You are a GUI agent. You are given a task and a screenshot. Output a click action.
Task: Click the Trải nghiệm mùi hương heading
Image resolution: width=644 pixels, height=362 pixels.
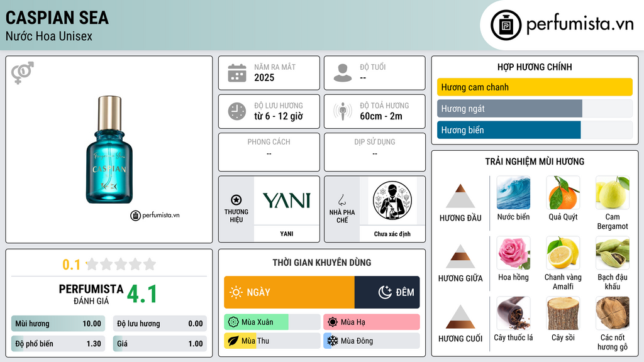tap(535, 162)
